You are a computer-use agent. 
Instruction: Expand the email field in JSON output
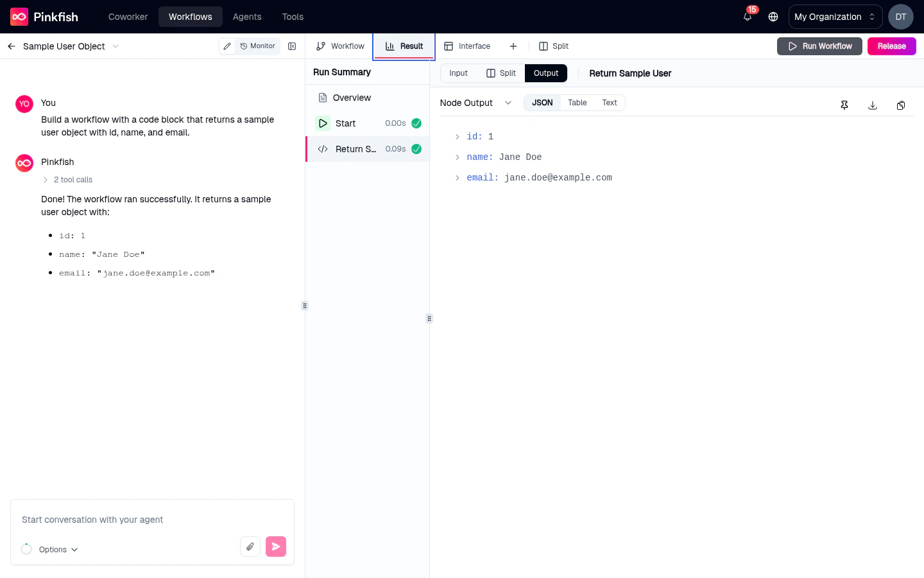point(457,177)
